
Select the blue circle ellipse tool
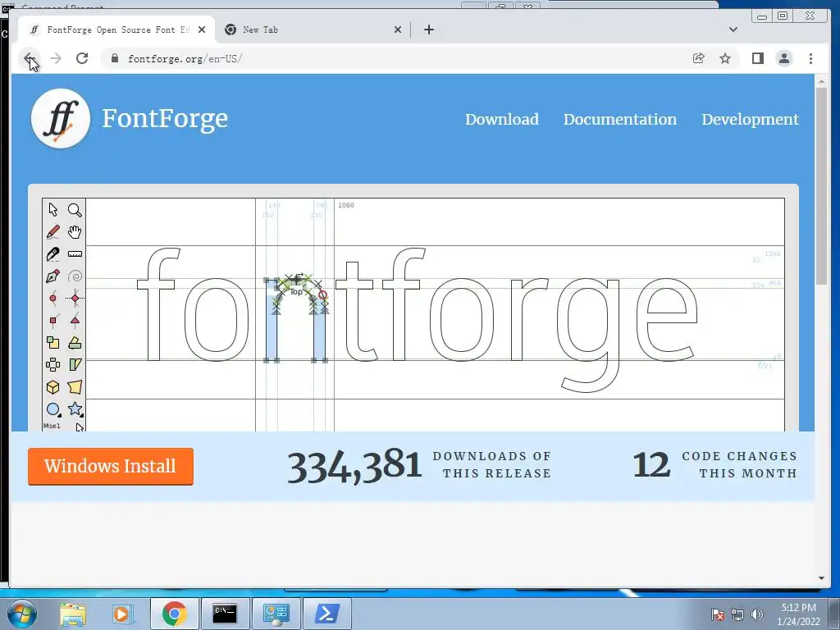click(x=53, y=410)
